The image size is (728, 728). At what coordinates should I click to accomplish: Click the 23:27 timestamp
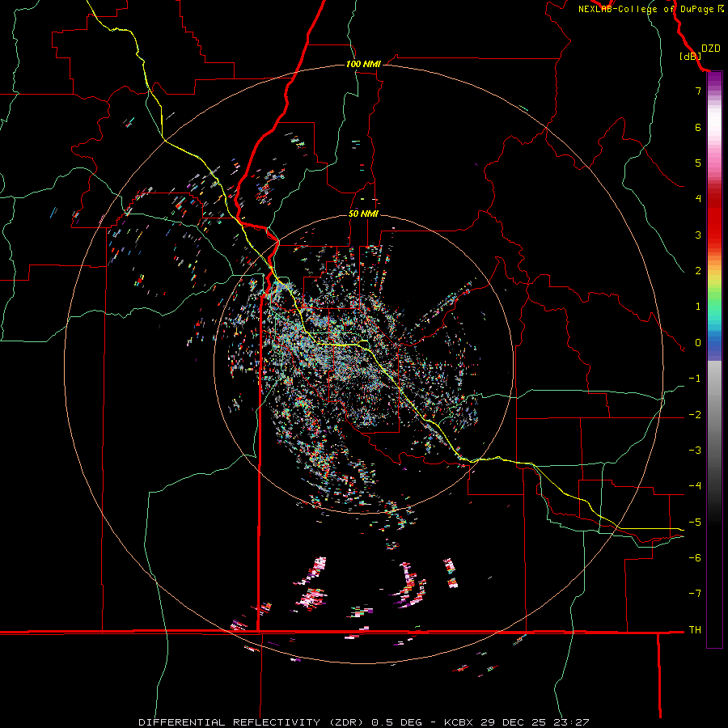point(572,722)
